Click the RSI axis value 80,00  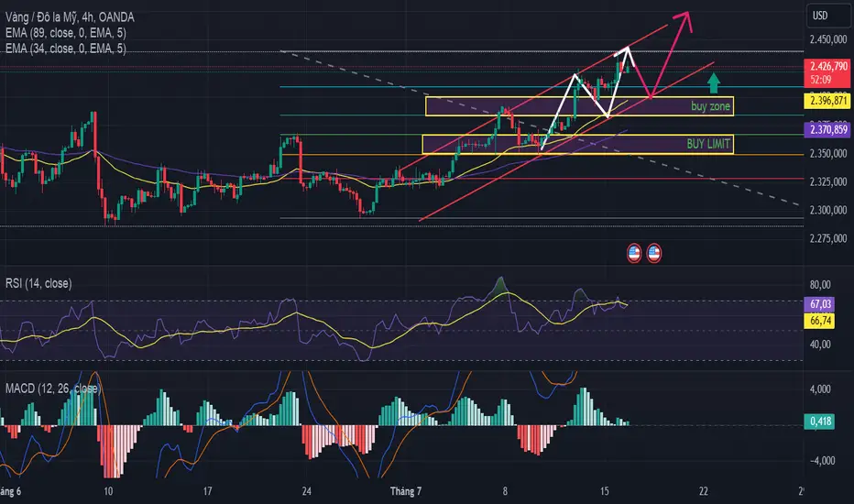pyautogui.click(x=820, y=284)
